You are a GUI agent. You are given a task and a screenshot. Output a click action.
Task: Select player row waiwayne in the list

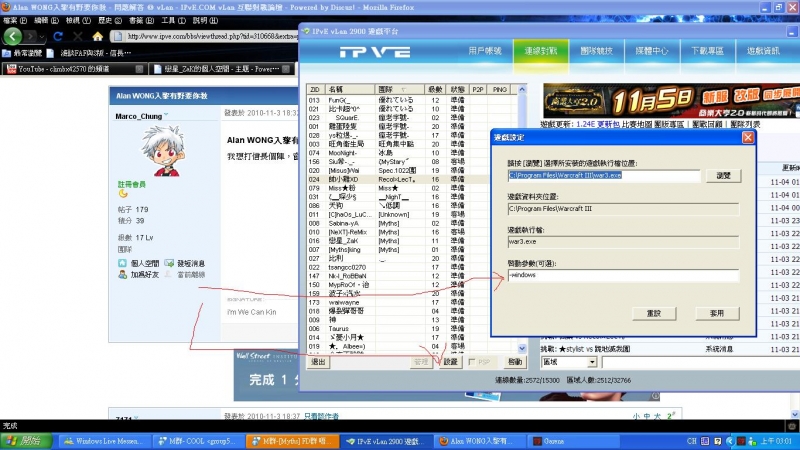pyautogui.click(x=412, y=303)
